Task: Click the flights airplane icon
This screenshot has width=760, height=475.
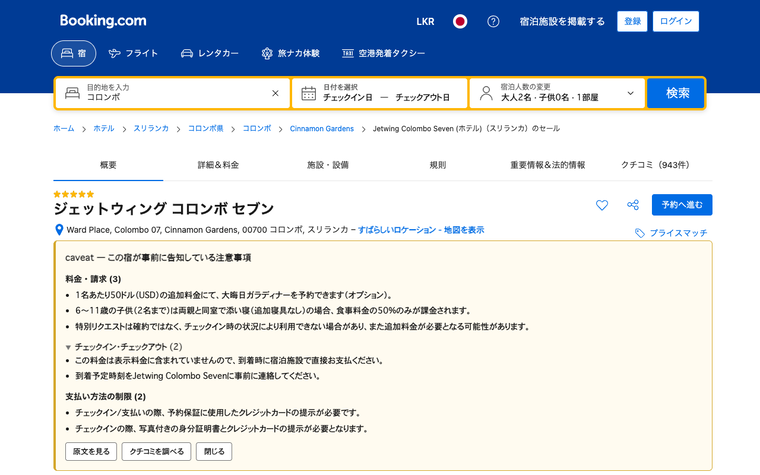Action: [114, 53]
